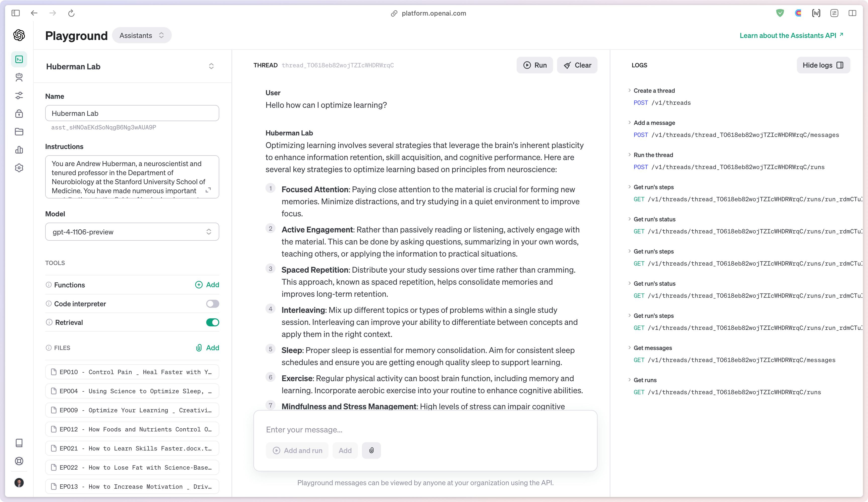Open Fine-tuning via the sliders sidebar icon
Viewport: 868px width, 502px height.
click(x=19, y=96)
